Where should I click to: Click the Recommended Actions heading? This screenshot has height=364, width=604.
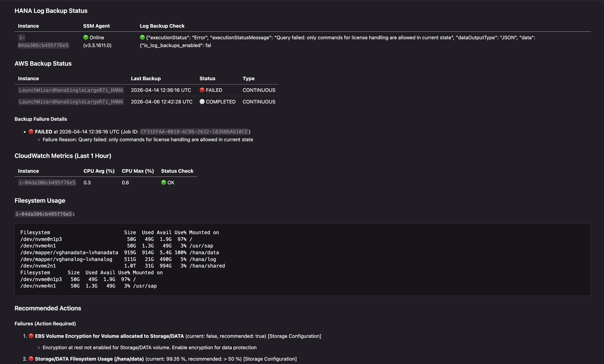(x=48, y=308)
